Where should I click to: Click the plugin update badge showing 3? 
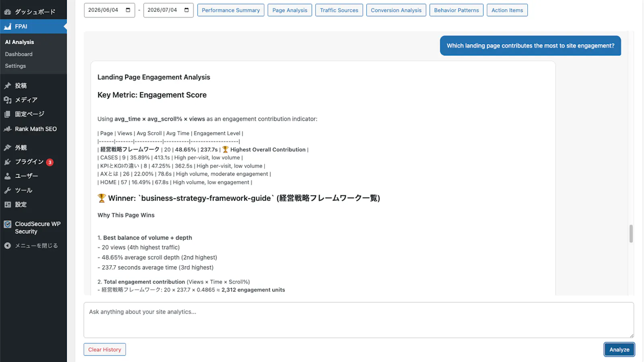[50, 162]
